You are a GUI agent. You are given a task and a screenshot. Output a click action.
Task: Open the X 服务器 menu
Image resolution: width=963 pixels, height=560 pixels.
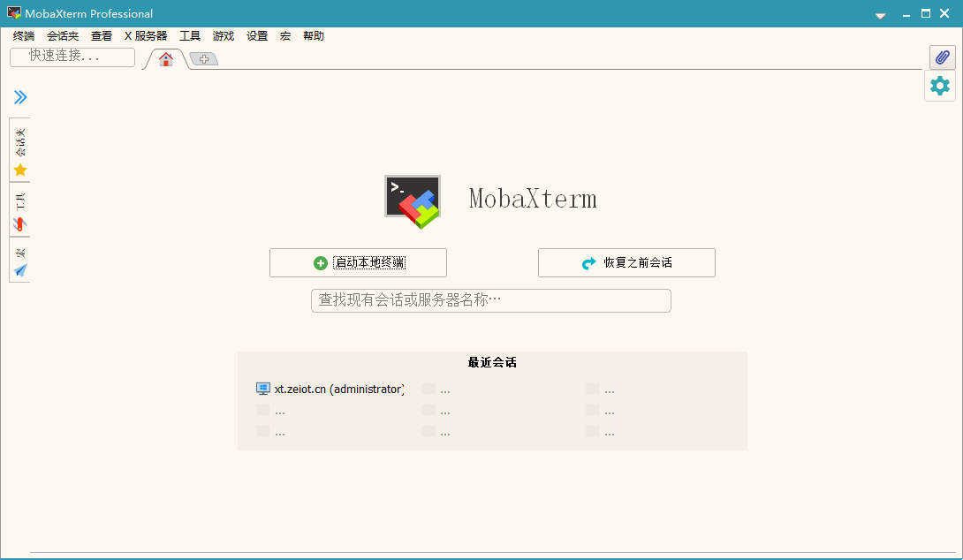tap(146, 36)
